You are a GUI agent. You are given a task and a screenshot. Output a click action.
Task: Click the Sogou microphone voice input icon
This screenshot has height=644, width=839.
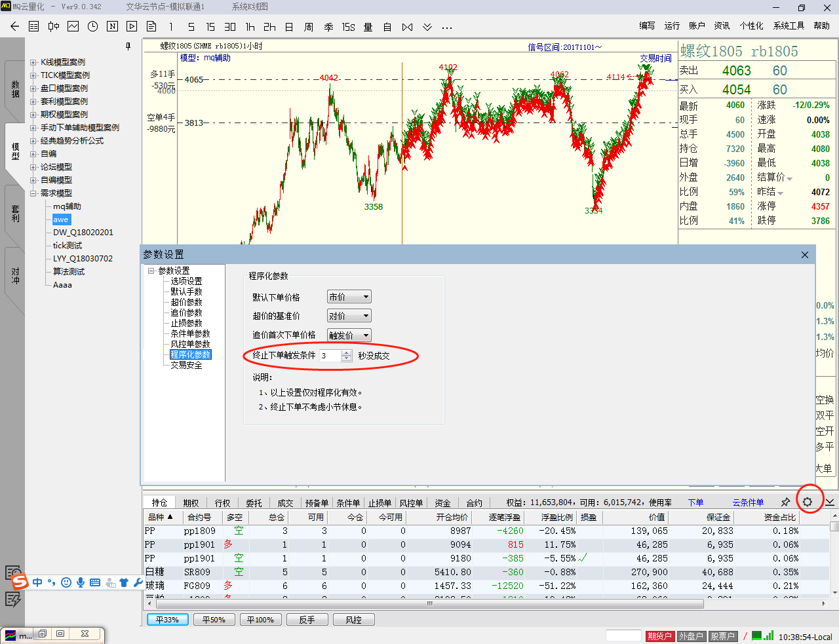(81, 582)
